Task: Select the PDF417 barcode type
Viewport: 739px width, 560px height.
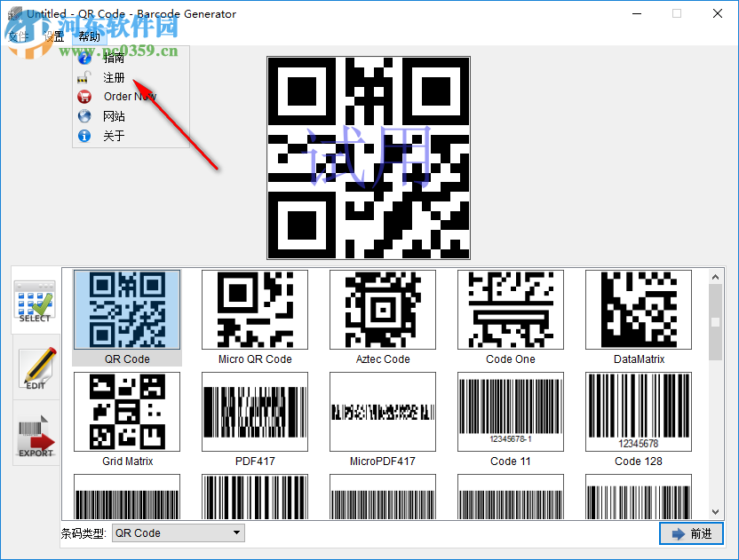Action: (x=254, y=412)
